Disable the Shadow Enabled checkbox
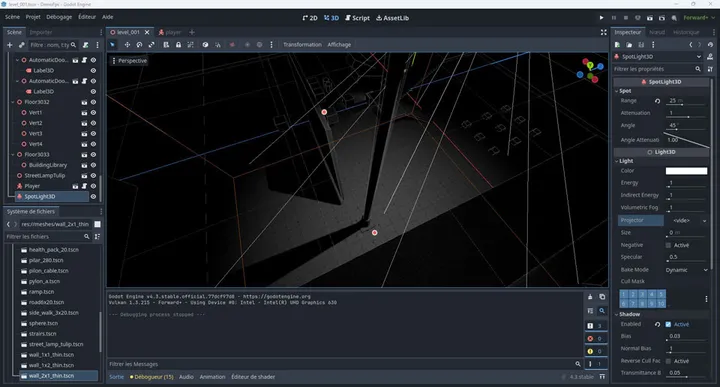 tap(668, 324)
